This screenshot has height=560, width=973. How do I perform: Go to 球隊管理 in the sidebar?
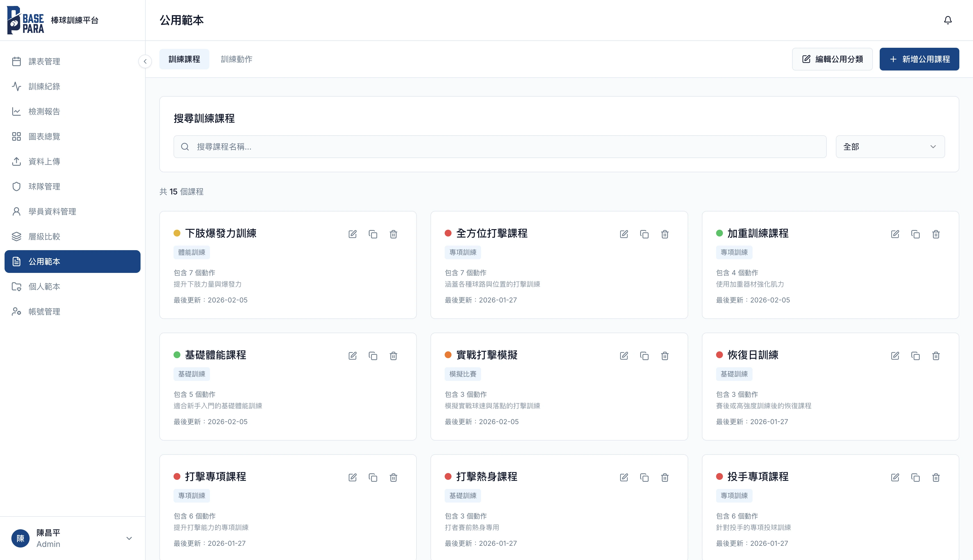pos(72,186)
